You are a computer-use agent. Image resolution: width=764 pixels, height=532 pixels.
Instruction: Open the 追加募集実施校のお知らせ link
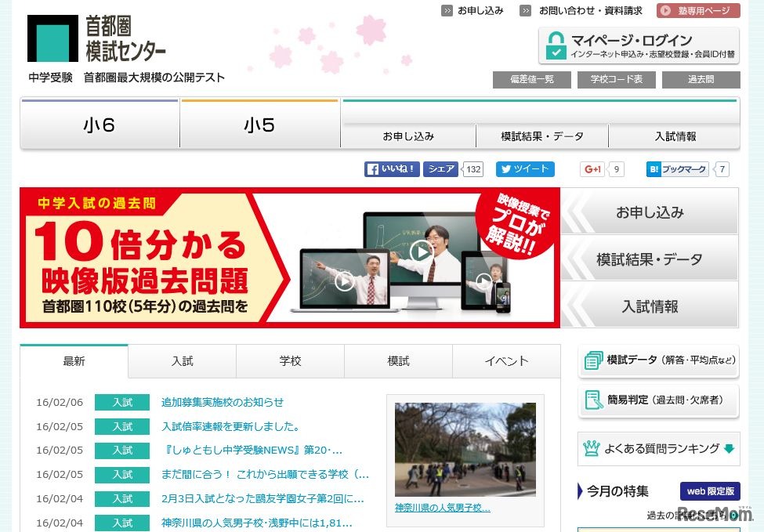[x=222, y=402]
